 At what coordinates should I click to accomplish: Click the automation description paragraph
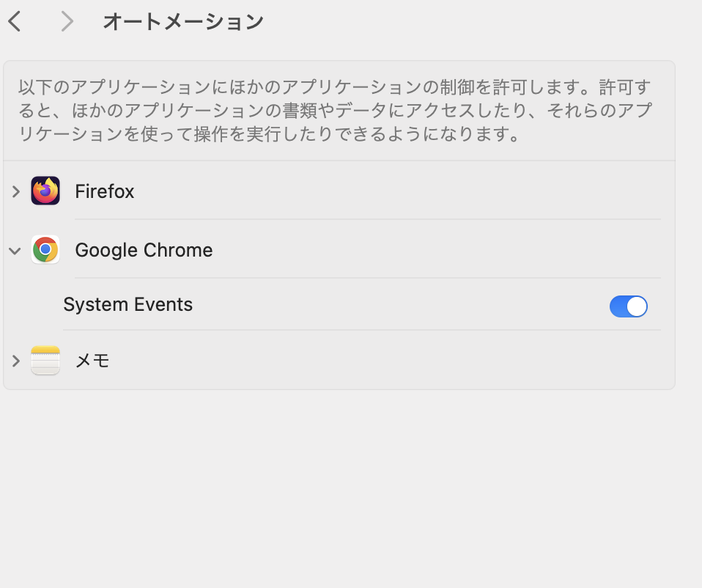335,110
